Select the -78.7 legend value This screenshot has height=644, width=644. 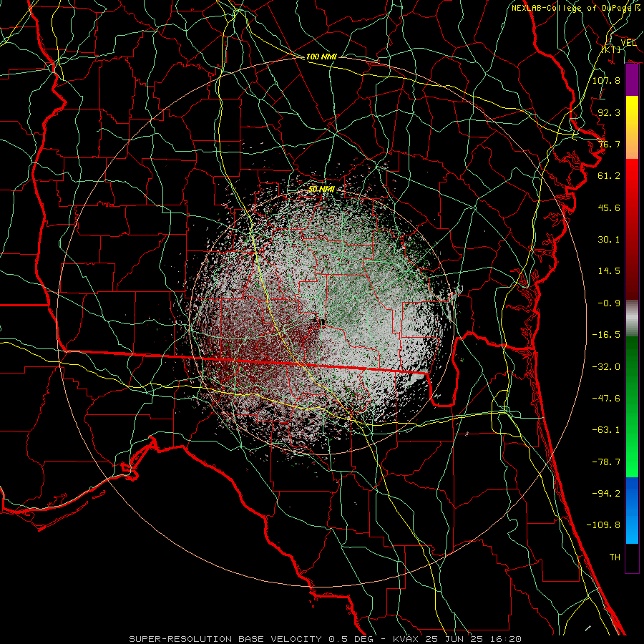pyautogui.click(x=606, y=462)
